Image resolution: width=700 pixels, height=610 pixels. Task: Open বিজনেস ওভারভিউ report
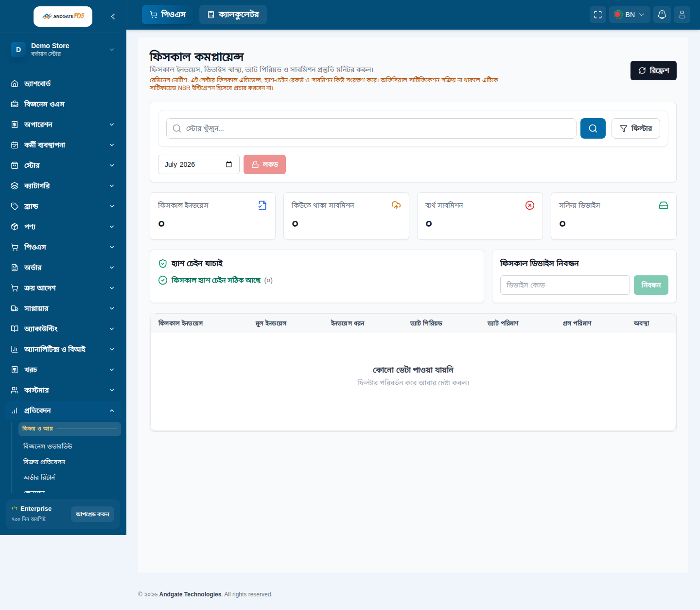48,446
